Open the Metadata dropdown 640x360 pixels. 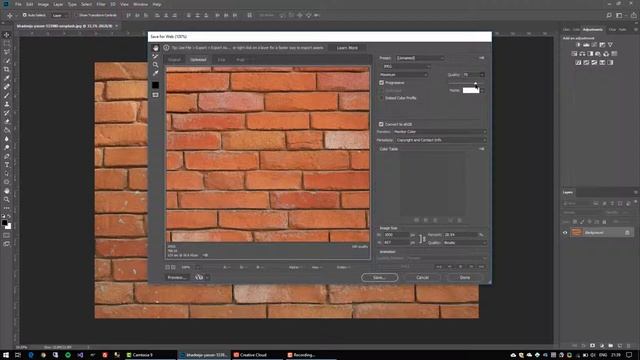point(441,140)
